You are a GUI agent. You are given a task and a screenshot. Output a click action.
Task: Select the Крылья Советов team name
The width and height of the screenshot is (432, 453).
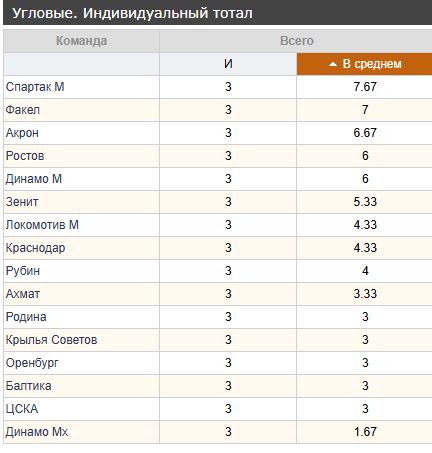point(51,340)
